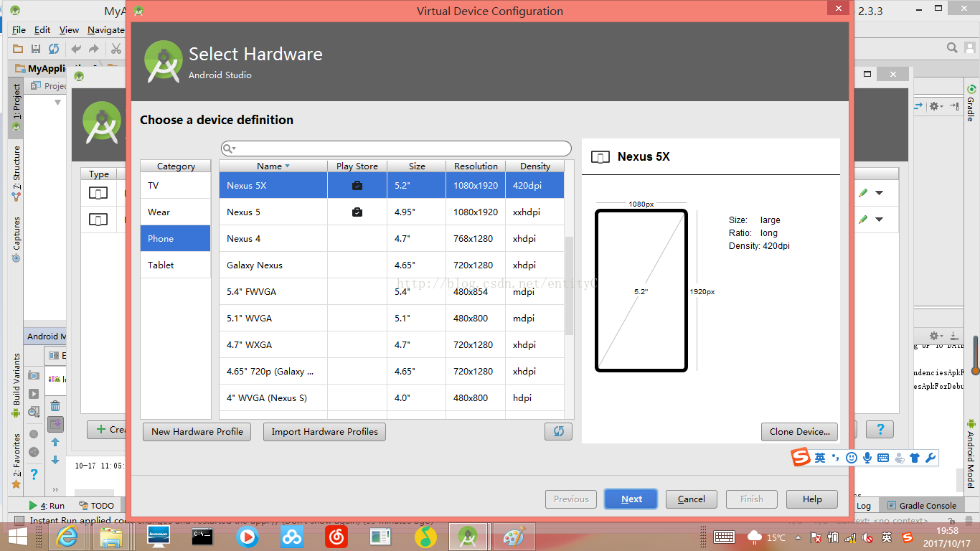The height and width of the screenshot is (551, 980).
Task: Open the gear settings dropdown in right panel
Action: coord(937,106)
